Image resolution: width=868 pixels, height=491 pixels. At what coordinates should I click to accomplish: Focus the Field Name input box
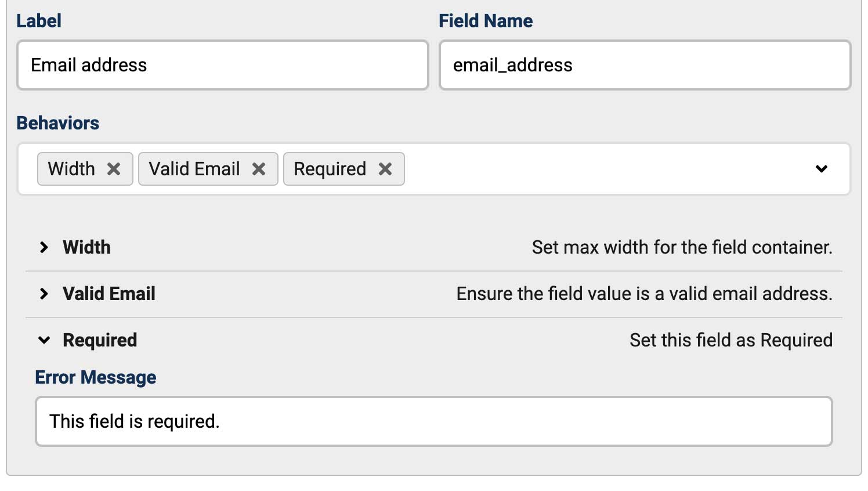645,65
